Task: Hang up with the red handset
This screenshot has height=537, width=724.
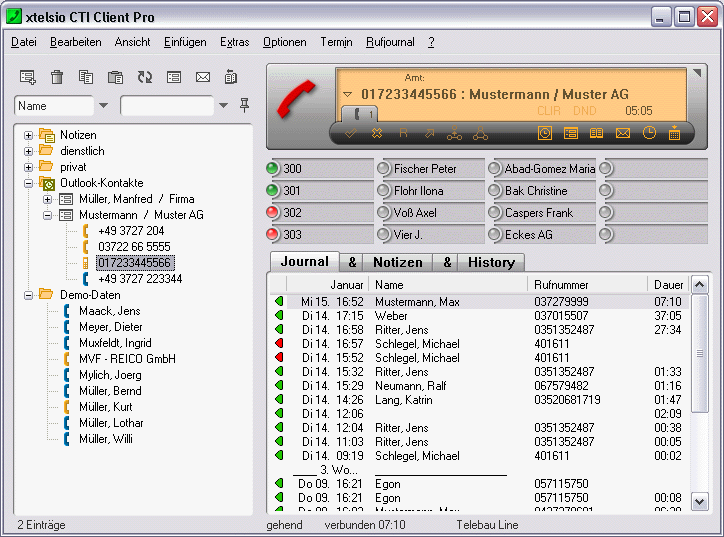Action: click(295, 102)
